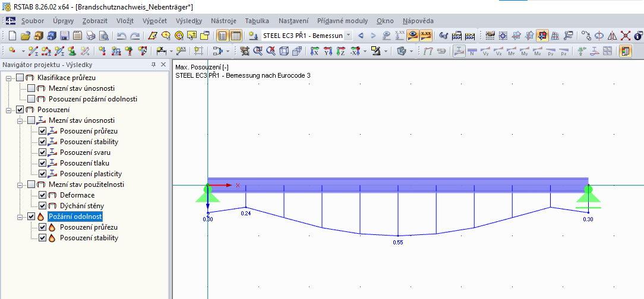Click the Print preview magnifier icon
The height and width of the screenshot is (299, 644).
[x=103, y=36]
